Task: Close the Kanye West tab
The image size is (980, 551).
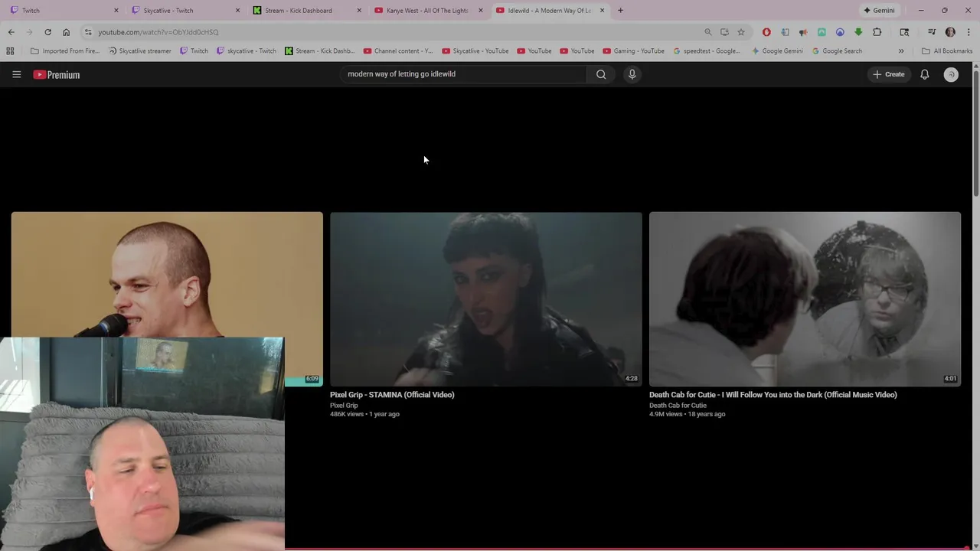Action: 481,11
